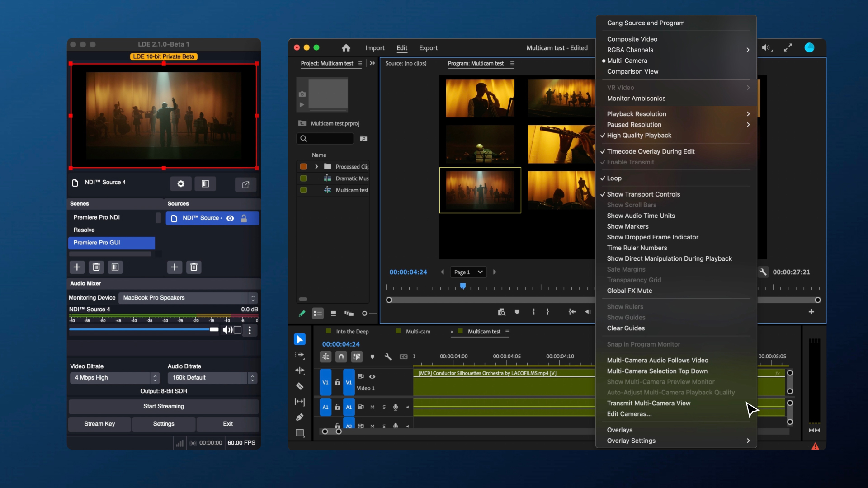Open audio mixer options three-dot menu
Image resolution: width=868 pixels, height=488 pixels.
pyautogui.click(x=250, y=330)
